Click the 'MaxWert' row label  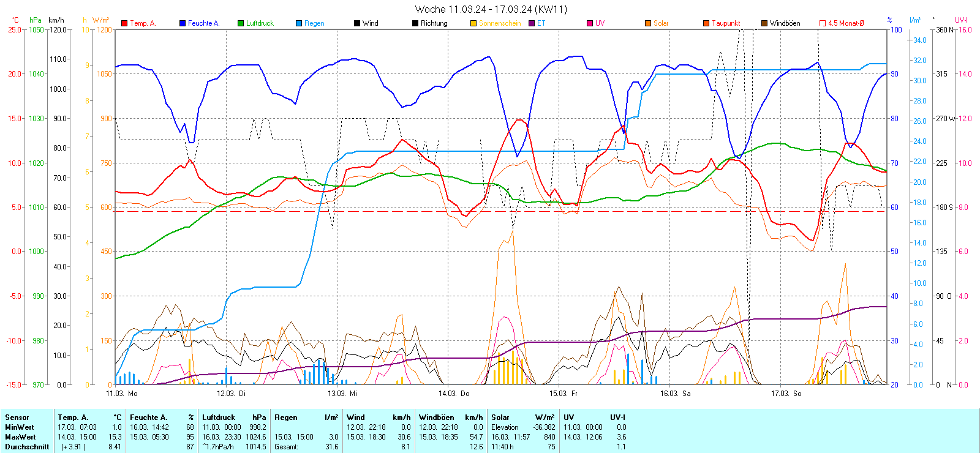20,437
